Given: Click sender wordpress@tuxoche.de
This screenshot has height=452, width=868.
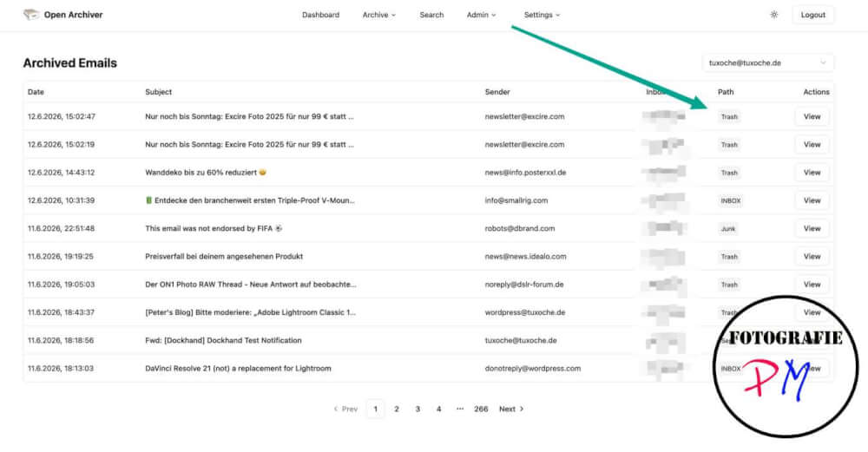Looking at the screenshot, I should [x=525, y=312].
